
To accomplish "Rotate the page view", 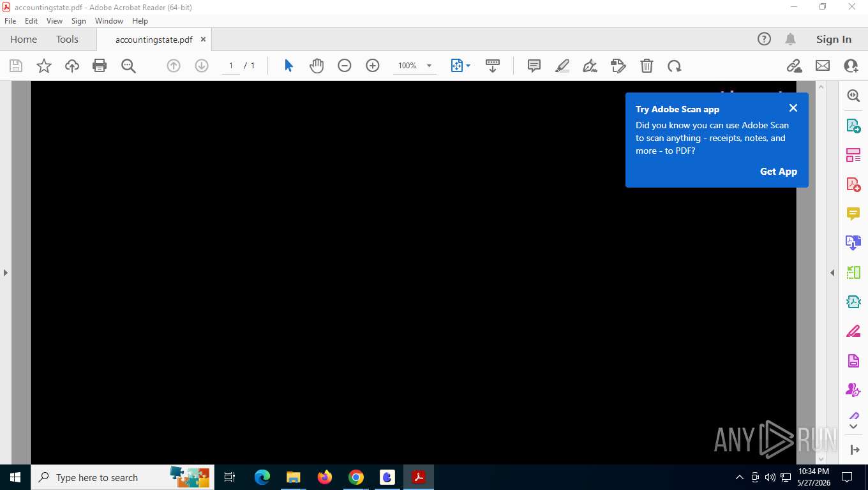I will tap(675, 66).
